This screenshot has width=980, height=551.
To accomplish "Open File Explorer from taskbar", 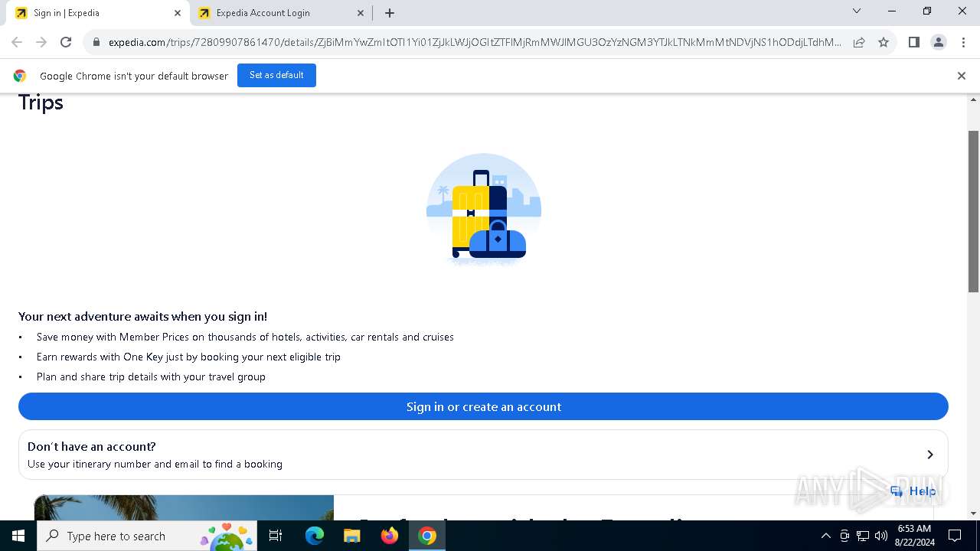I will (x=351, y=536).
